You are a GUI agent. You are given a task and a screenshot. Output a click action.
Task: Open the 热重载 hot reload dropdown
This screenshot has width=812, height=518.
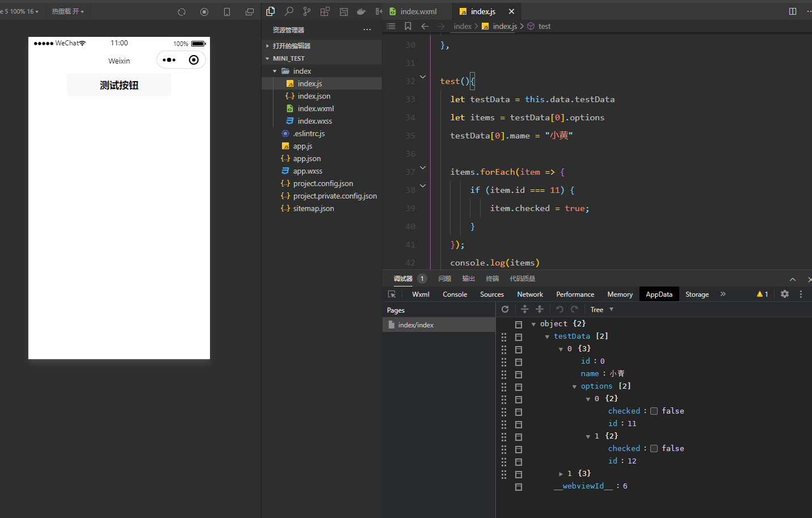[x=68, y=11]
